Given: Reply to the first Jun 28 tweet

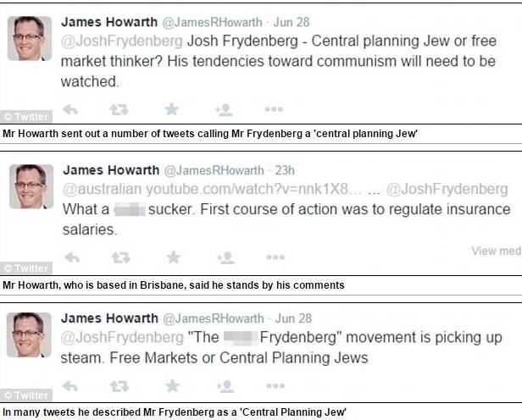Looking at the screenshot, I should pyautogui.click(x=70, y=109).
